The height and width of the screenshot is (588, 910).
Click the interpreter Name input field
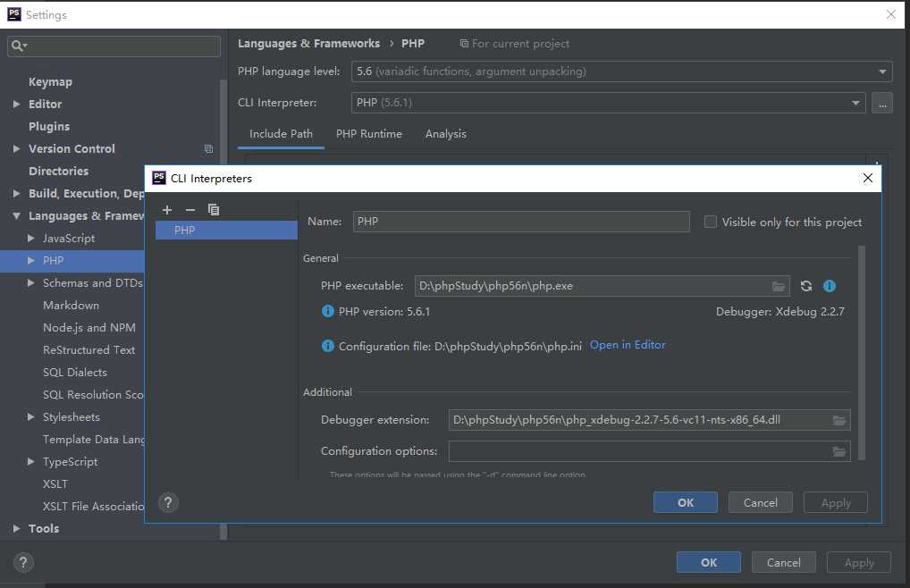pos(520,222)
